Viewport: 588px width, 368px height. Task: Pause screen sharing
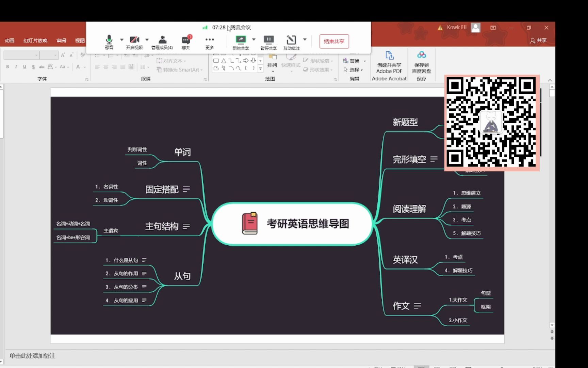pyautogui.click(x=268, y=42)
